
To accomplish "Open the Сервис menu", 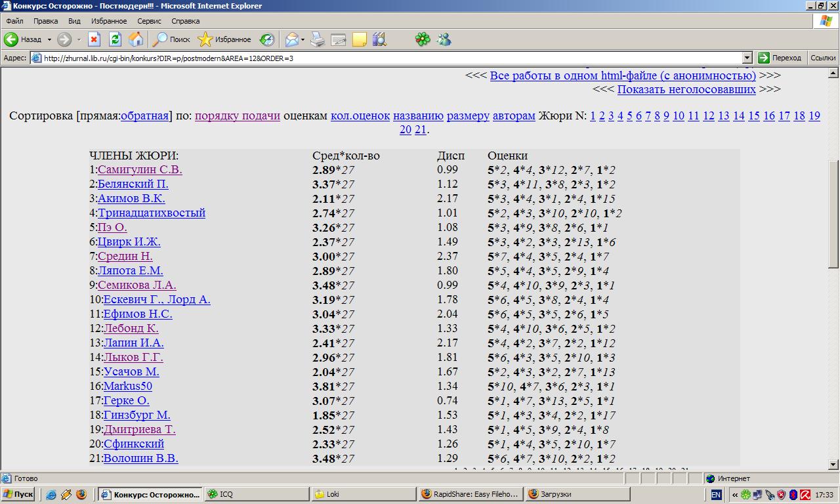I will 149,21.
